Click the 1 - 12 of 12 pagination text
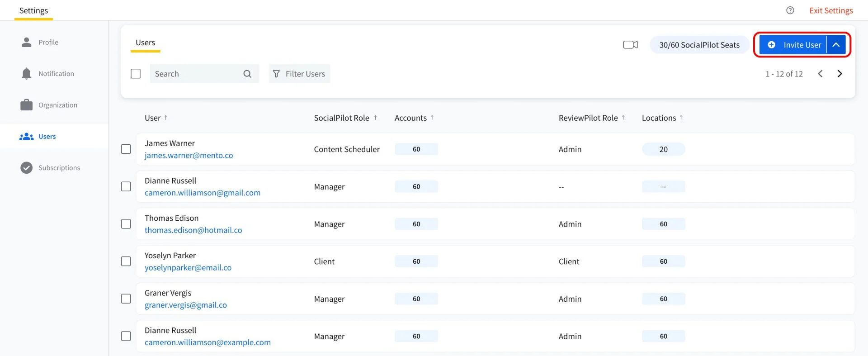 [x=784, y=74]
